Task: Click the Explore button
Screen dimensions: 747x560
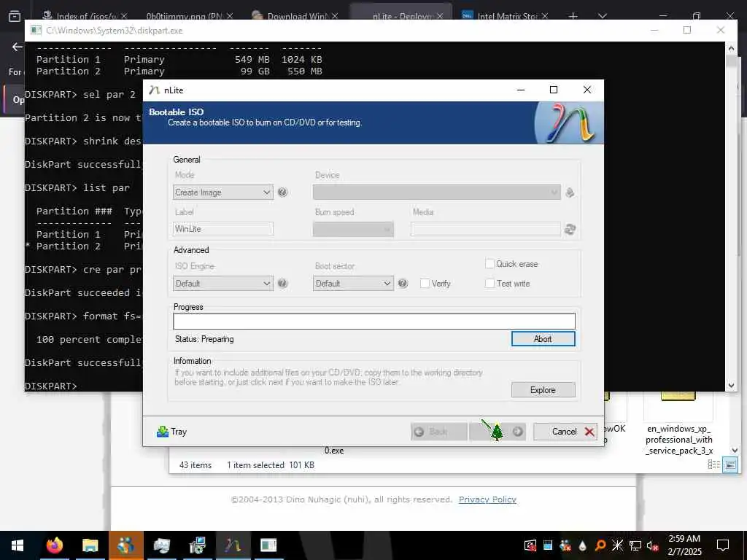Action: click(543, 390)
